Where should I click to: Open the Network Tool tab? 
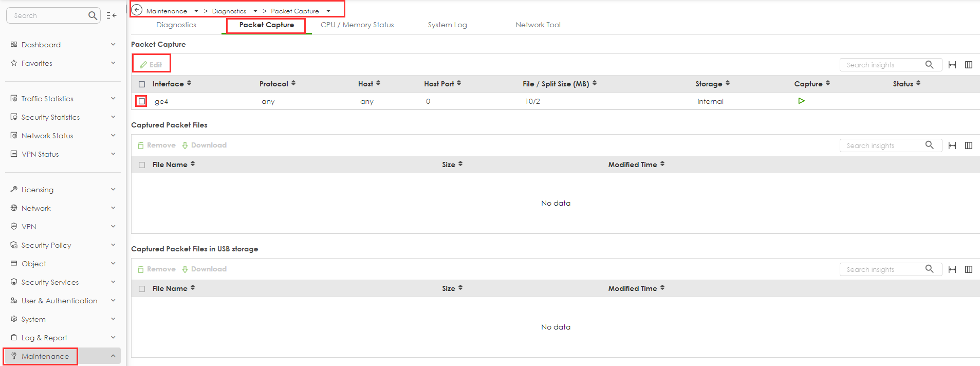pos(538,25)
